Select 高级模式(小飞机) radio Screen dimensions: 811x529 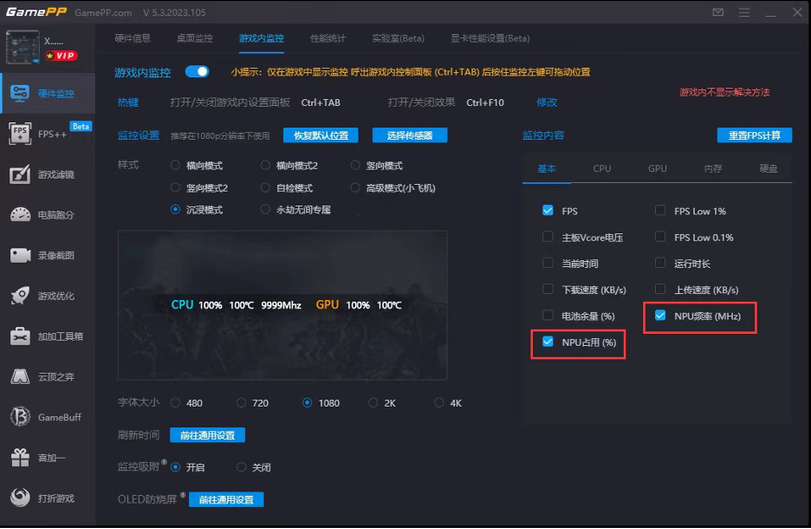click(x=355, y=188)
